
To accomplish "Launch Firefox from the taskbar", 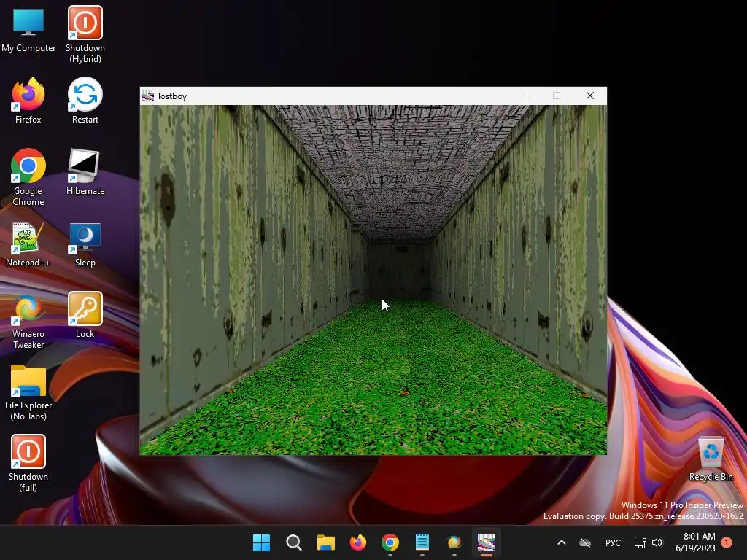I will pyautogui.click(x=357, y=542).
